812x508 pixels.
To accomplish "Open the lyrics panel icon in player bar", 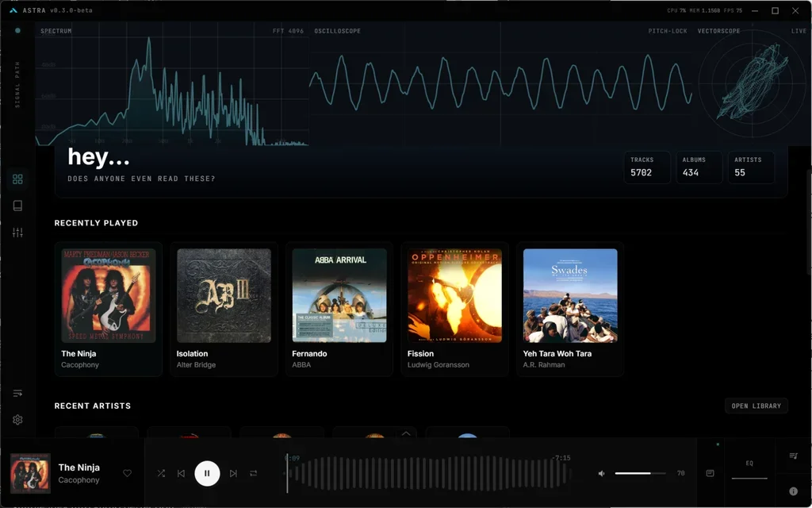I will 710,473.
